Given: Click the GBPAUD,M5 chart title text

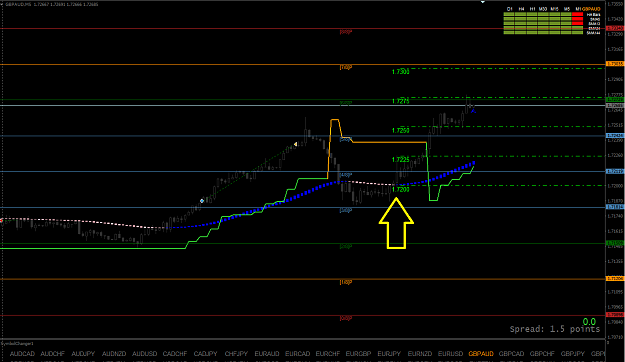Looking at the screenshot, I should point(52,4).
